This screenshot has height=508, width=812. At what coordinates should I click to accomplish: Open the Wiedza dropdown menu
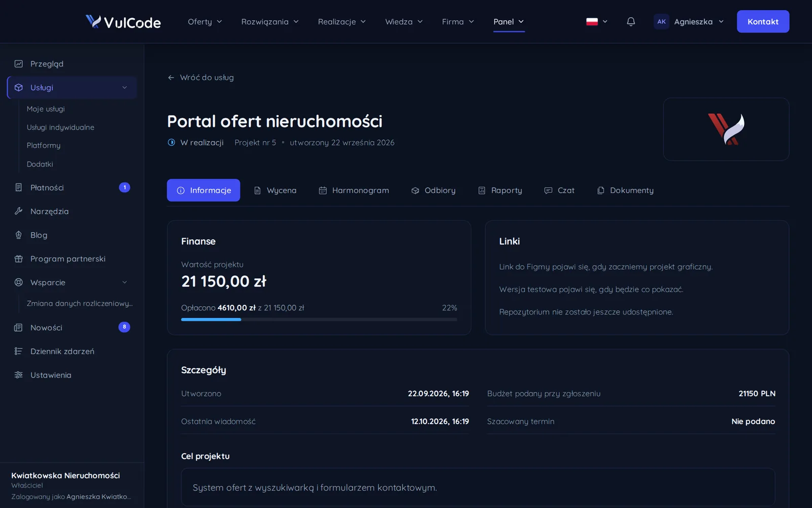pyautogui.click(x=404, y=22)
